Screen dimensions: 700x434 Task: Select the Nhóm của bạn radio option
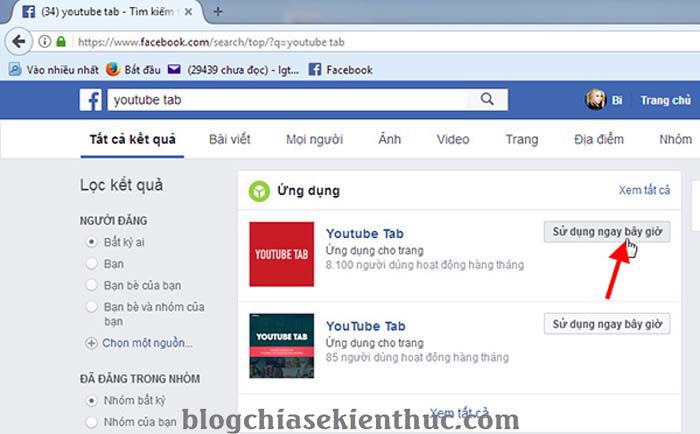point(91,421)
